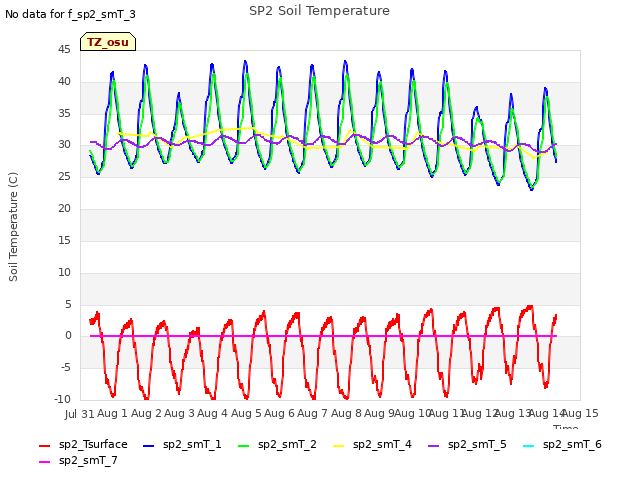Click the 45 y-axis tick label
The height and width of the screenshot is (480, 640).
64,50
